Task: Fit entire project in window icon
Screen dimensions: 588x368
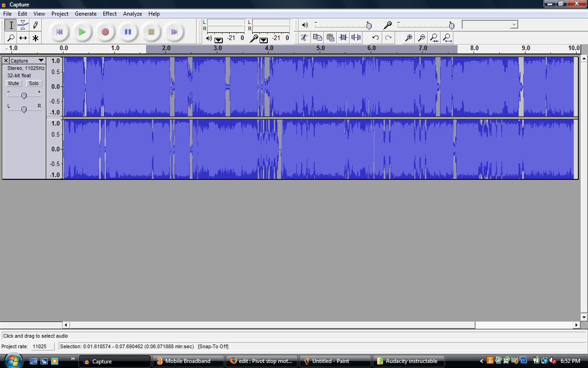Action: tap(447, 38)
